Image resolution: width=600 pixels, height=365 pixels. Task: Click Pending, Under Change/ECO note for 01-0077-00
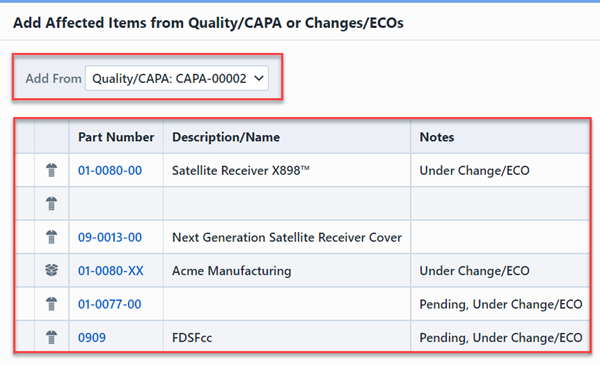click(x=501, y=304)
